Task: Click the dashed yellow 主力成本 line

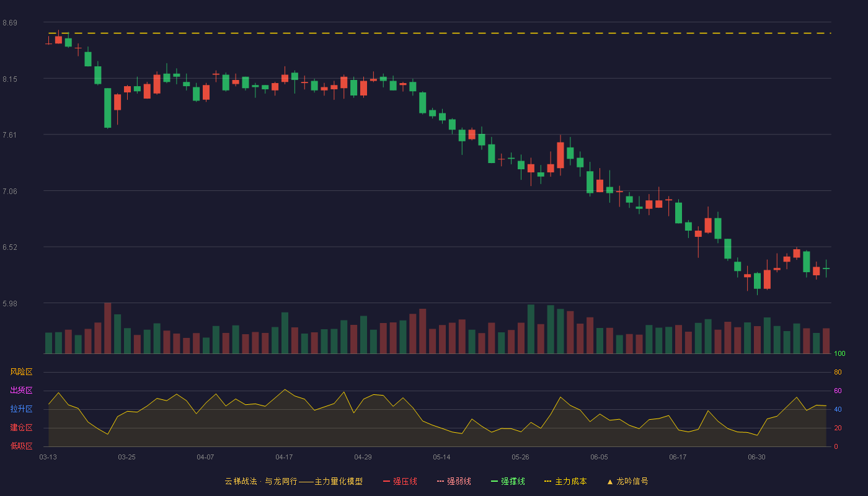Action: 440,33
